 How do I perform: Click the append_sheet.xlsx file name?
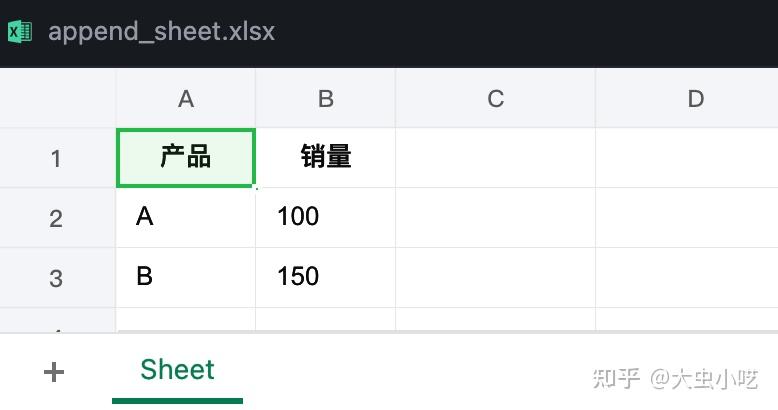pos(161,32)
